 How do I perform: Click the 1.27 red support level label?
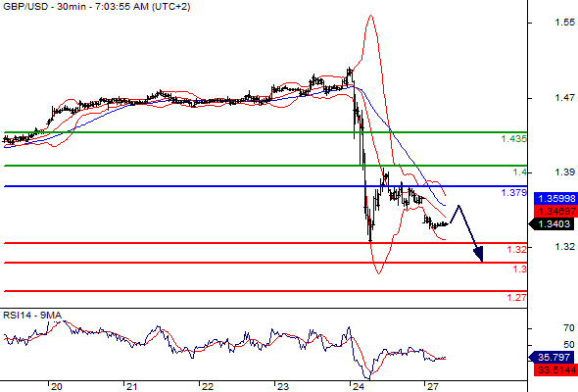[x=517, y=297]
